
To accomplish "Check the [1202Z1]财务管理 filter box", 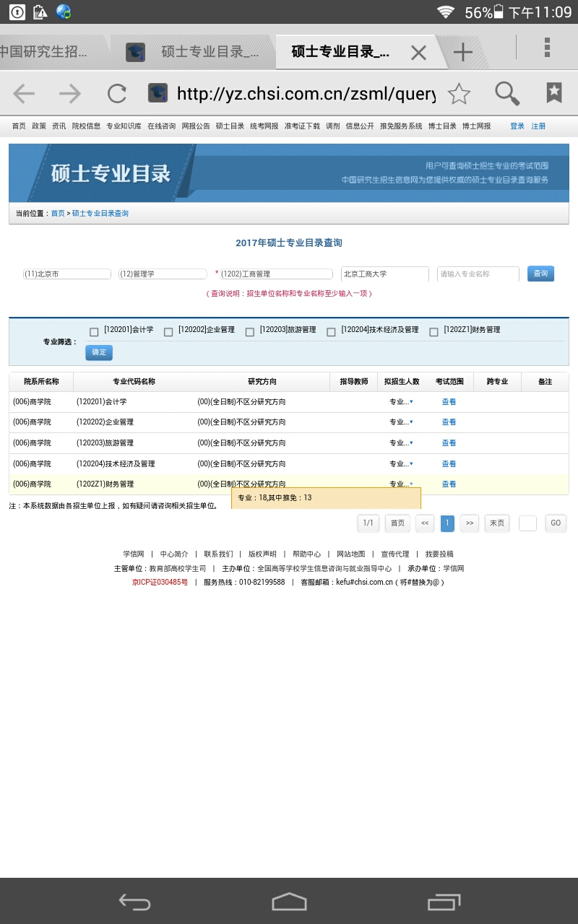I will coord(433,332).
